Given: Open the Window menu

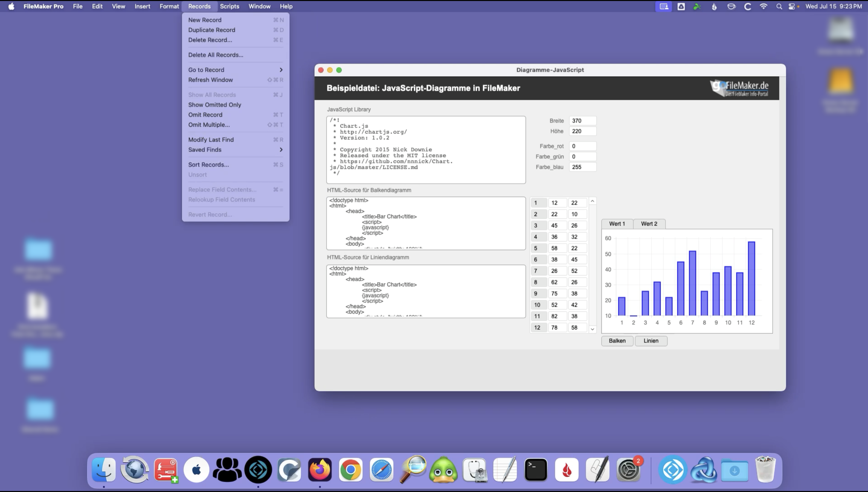Looking at the screenshot, I should coord(259,6).
